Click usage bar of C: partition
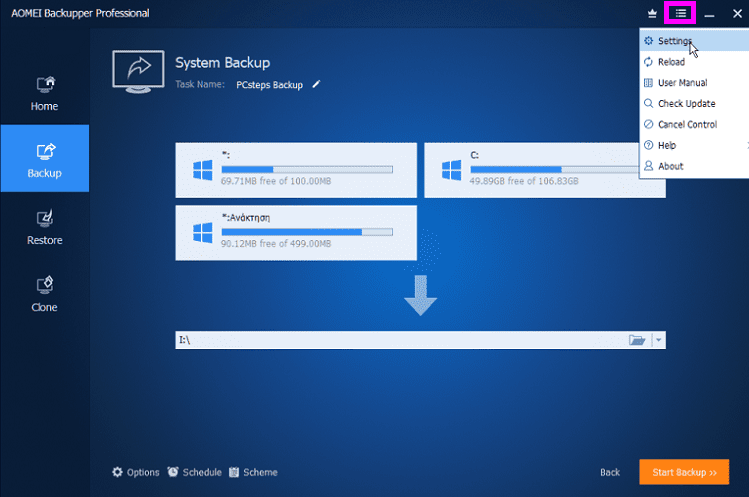Screen dimensions: 749x497 coord(555,169)
